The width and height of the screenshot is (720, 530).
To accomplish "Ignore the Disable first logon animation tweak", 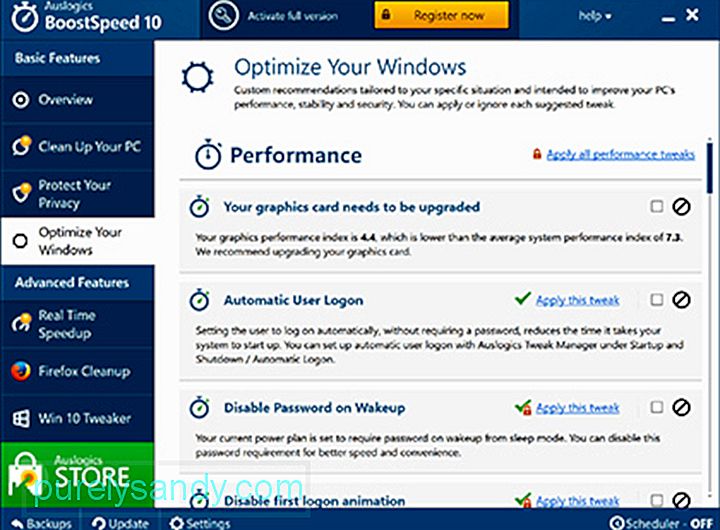I will coord(681,500).
